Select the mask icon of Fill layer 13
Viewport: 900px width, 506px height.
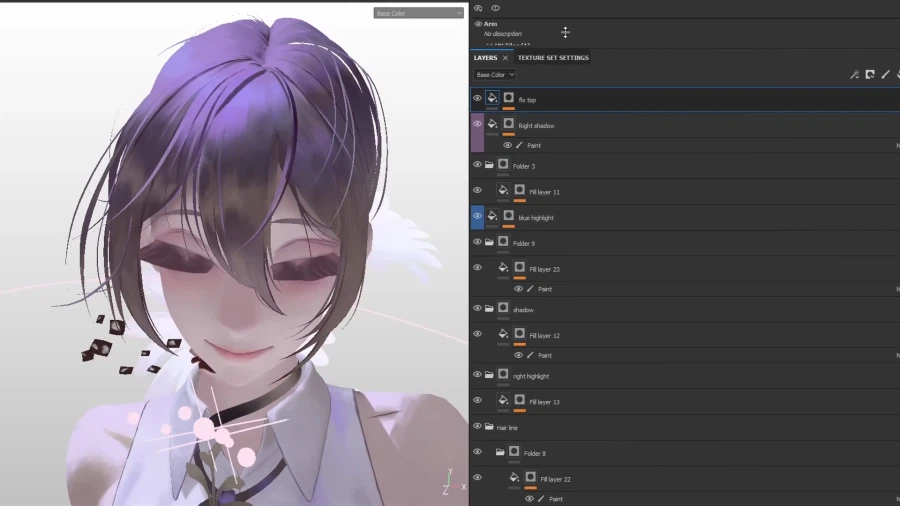(519, 400)
